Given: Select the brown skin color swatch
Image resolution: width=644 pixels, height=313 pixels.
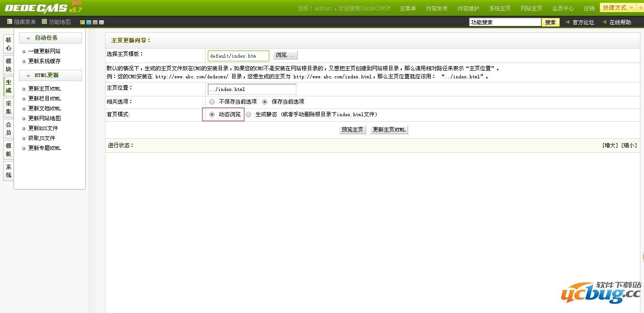Looking at the screenshot, I should click(x=95, y=22).
